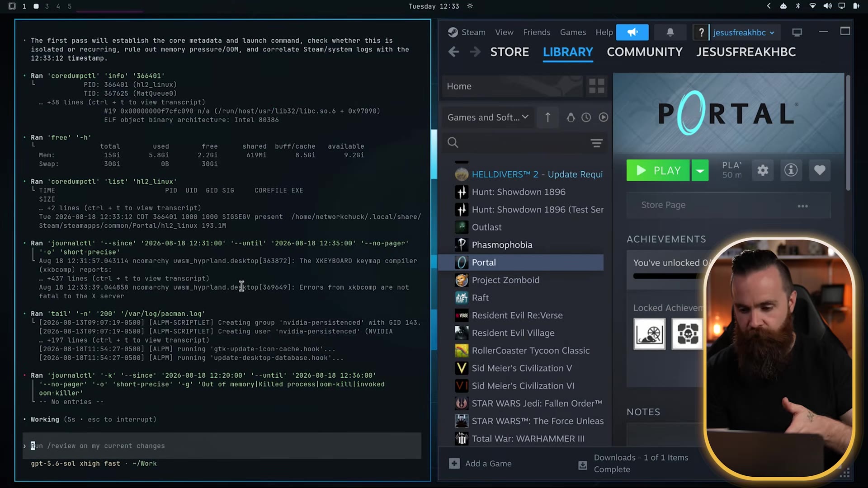
Task: Click the terminal prompt input field
Action: pyautogui.click(x=222, y=446)
